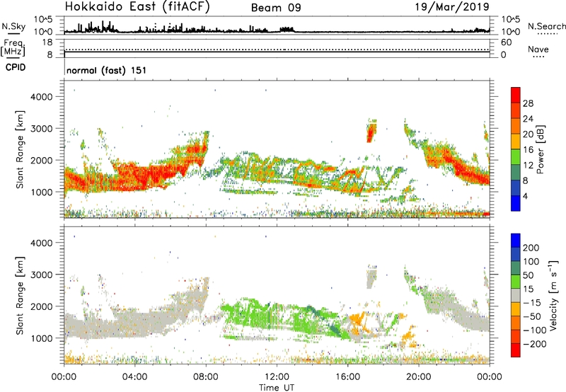Click the "16" tick on the power colorbar
The image size is (566, 392).
528,150
